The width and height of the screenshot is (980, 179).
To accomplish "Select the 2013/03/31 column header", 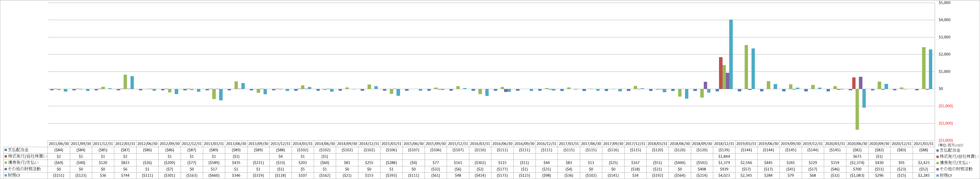I will (x=214, y=144).
